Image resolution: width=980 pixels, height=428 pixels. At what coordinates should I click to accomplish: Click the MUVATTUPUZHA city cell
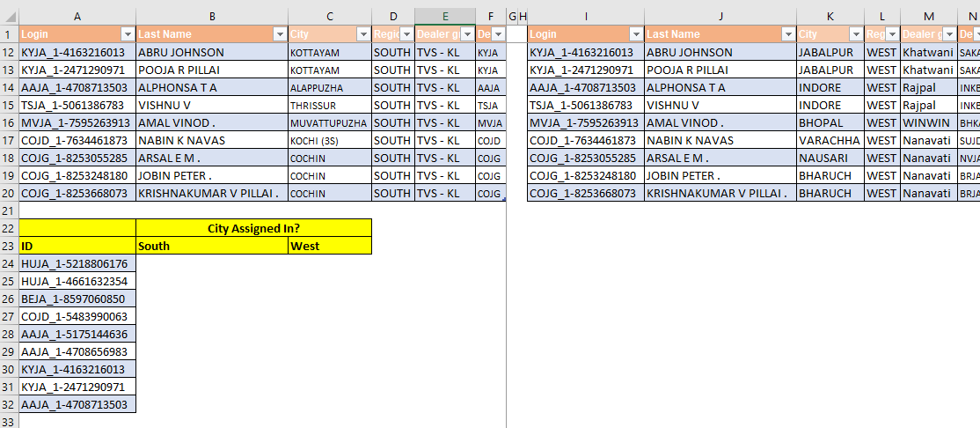[x=330, y=122]
